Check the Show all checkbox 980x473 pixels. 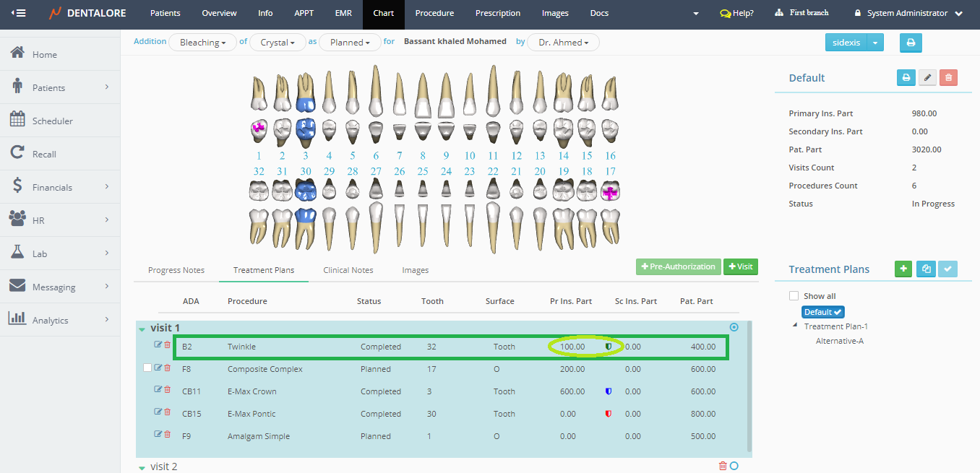click(794, 296)
